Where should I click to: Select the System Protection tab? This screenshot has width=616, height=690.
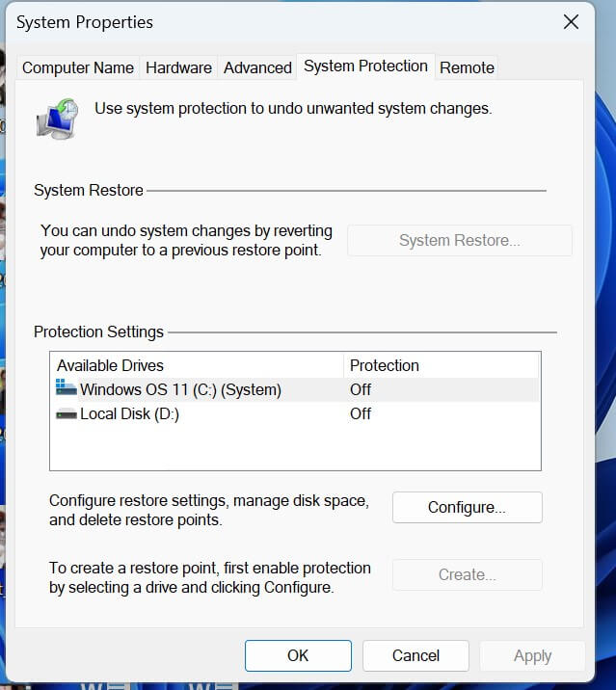click(x=366, y=66)
